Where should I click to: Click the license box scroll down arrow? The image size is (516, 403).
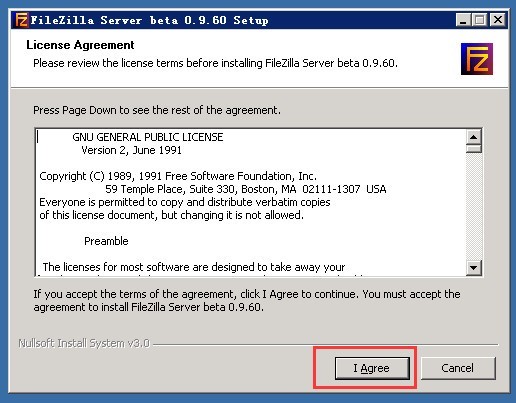[474, 267]
